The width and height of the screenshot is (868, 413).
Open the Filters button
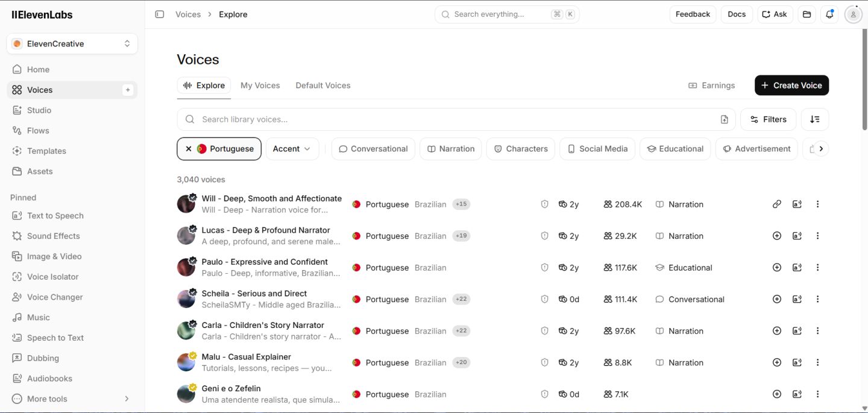pyautogui.click(x=768, y=119)
